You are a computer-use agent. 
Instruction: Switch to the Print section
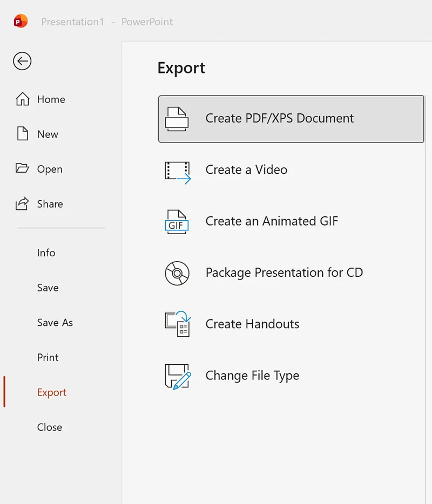[x=48, y=357]
